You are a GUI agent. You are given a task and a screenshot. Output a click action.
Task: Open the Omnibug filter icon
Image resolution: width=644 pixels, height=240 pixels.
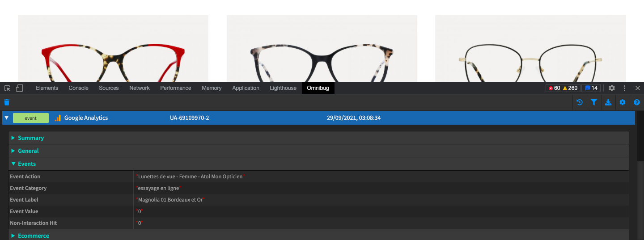[593, 102]
